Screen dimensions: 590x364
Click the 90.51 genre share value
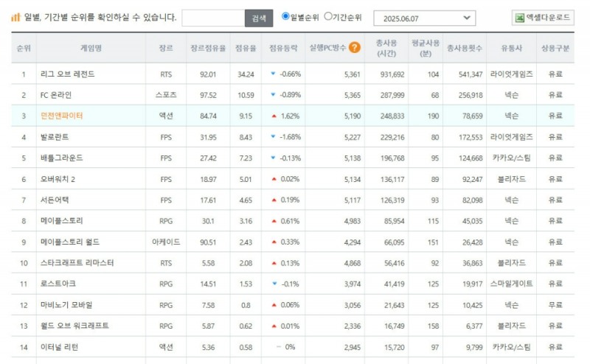pyautogui.click(x=208, y=242)
